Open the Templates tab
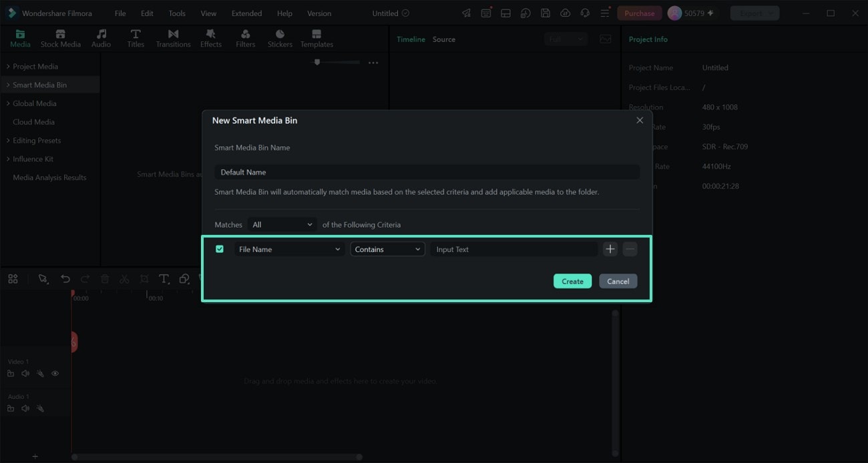This screenshot has width=868, height=463. [x=316, y=39]
